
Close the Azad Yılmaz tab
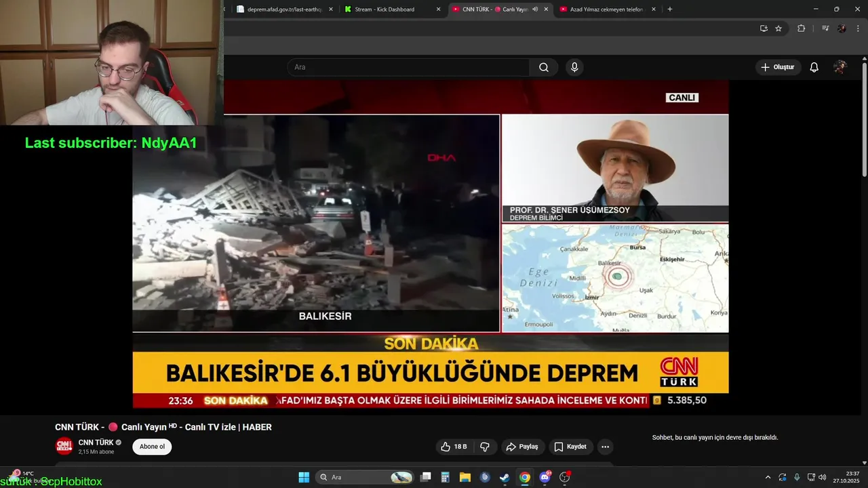pos(654,9)
